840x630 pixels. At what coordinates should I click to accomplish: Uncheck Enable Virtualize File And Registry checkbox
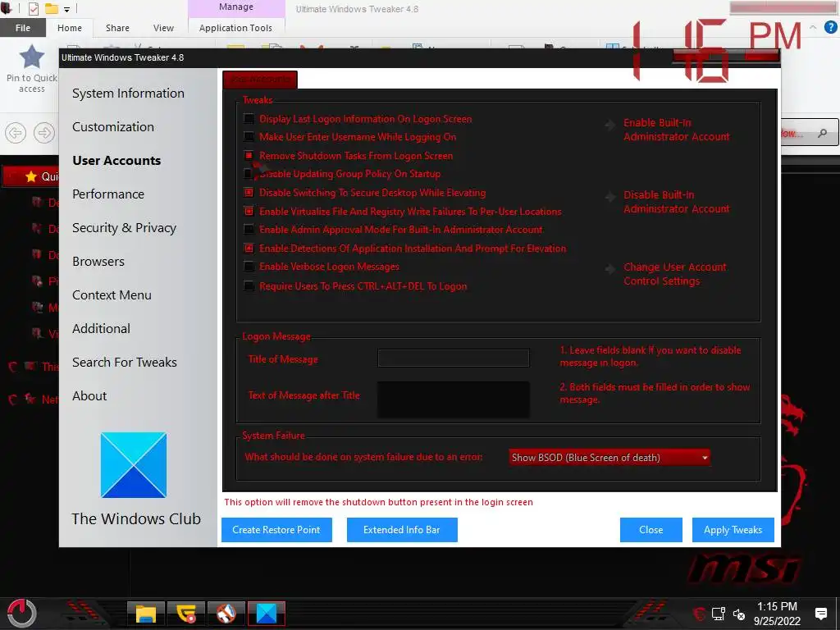point(249,211)
